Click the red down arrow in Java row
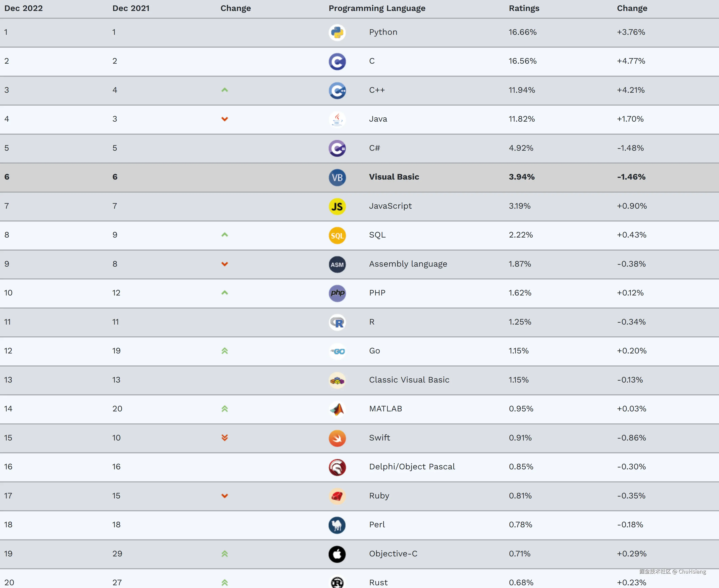Screen dimensions: 719x588 click(224, 119)
